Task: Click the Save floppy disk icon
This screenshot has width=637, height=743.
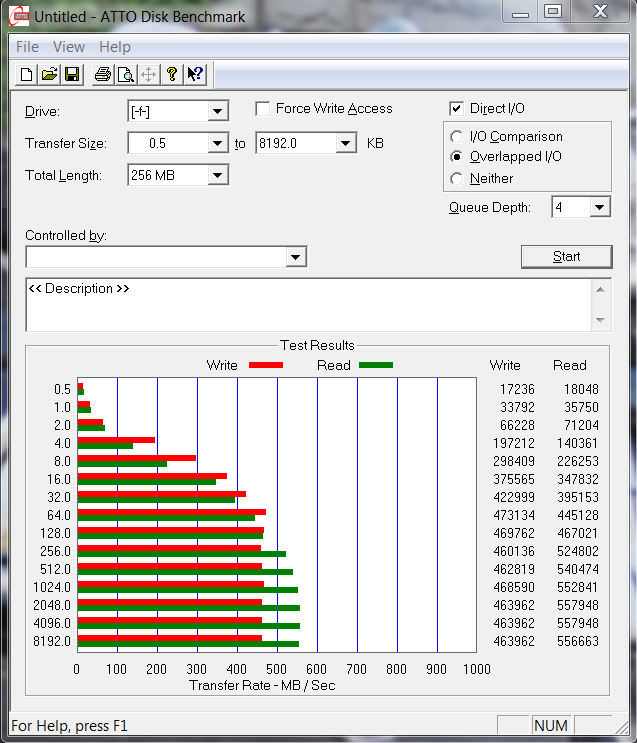Action: (72, 74)
